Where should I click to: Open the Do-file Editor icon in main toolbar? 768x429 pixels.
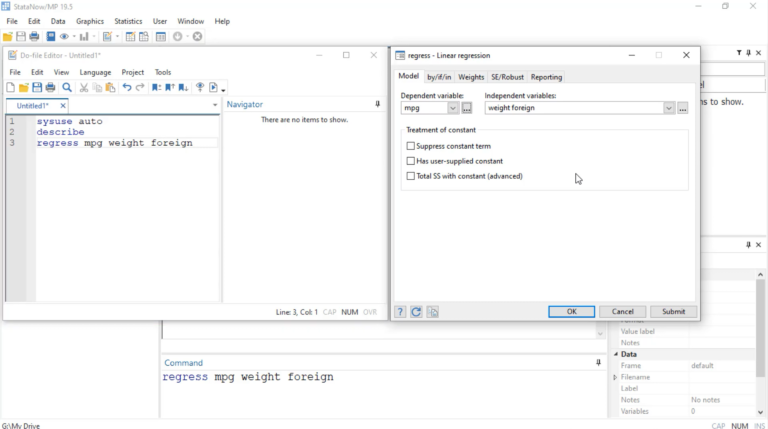(107, 37)
